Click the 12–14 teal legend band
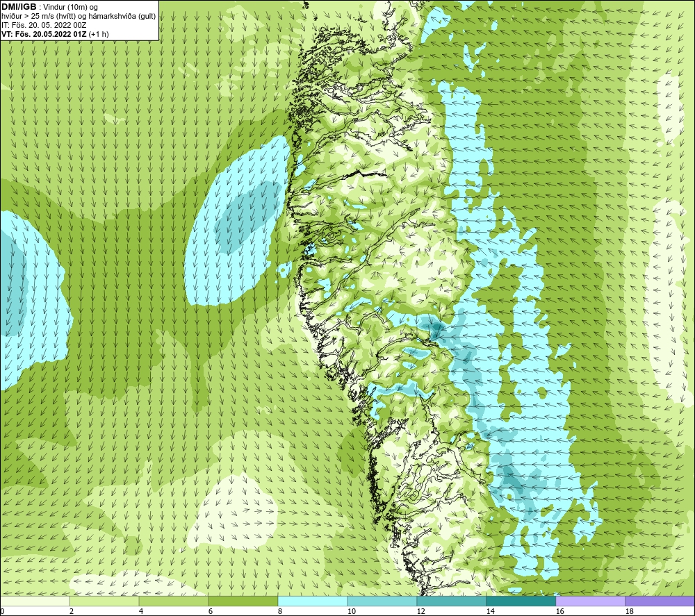Screen dimensions: 695x616 tap(451, 601)
